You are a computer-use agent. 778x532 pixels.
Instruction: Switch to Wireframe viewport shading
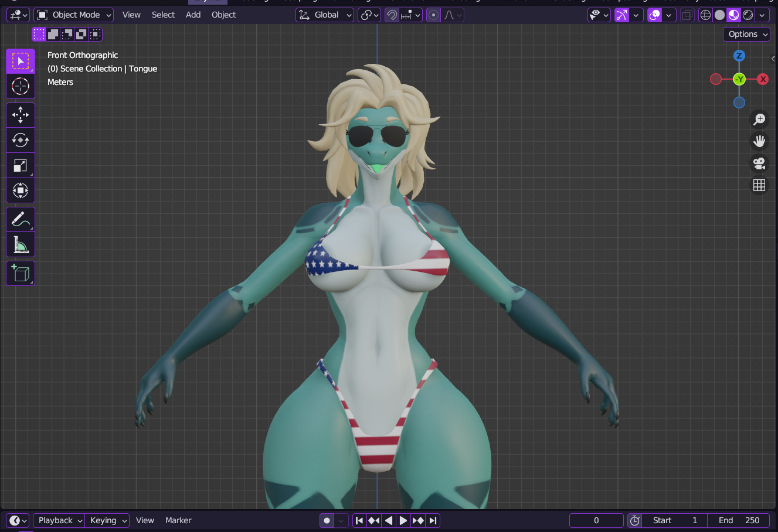click(705, 15)
